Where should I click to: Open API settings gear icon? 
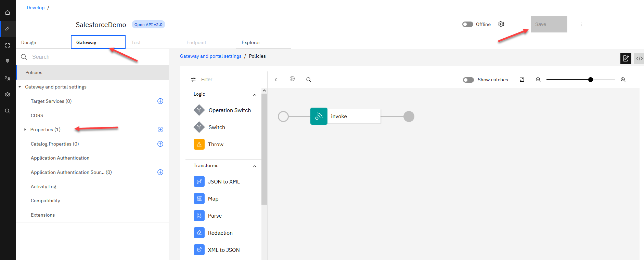coord(501,24)
